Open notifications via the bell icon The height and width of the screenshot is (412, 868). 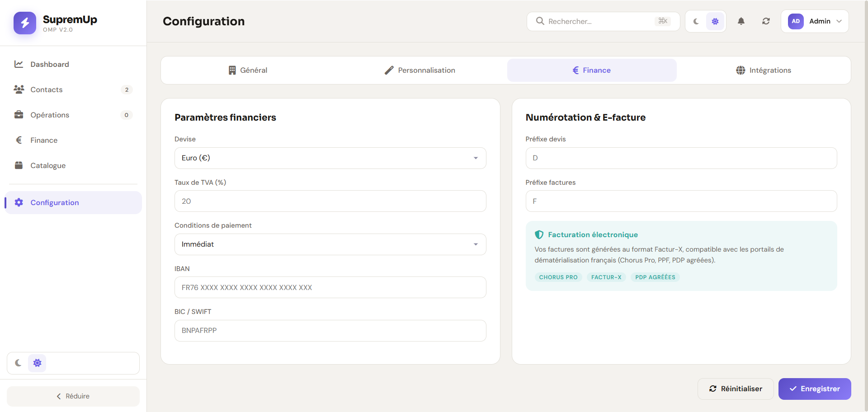[x=741, y=21]
